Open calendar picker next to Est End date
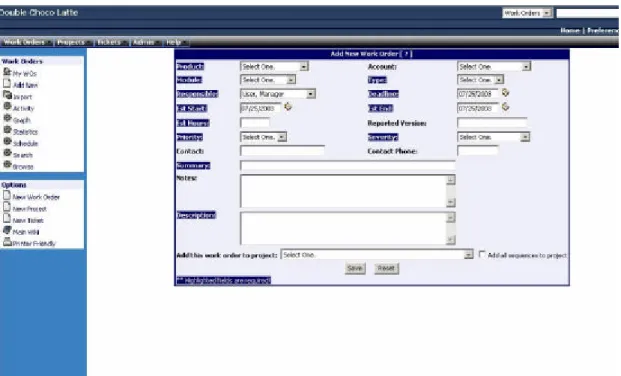621x376 pixels. click(505, 107)
